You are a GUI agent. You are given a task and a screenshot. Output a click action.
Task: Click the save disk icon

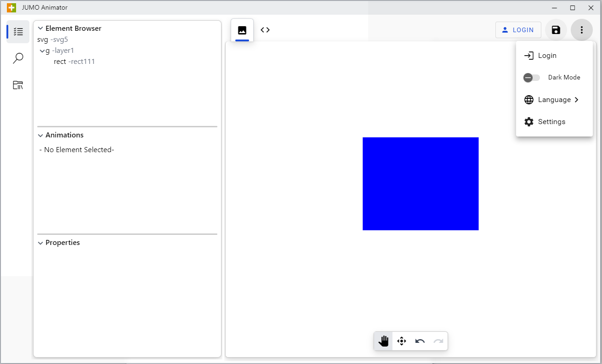pos(556,30)
